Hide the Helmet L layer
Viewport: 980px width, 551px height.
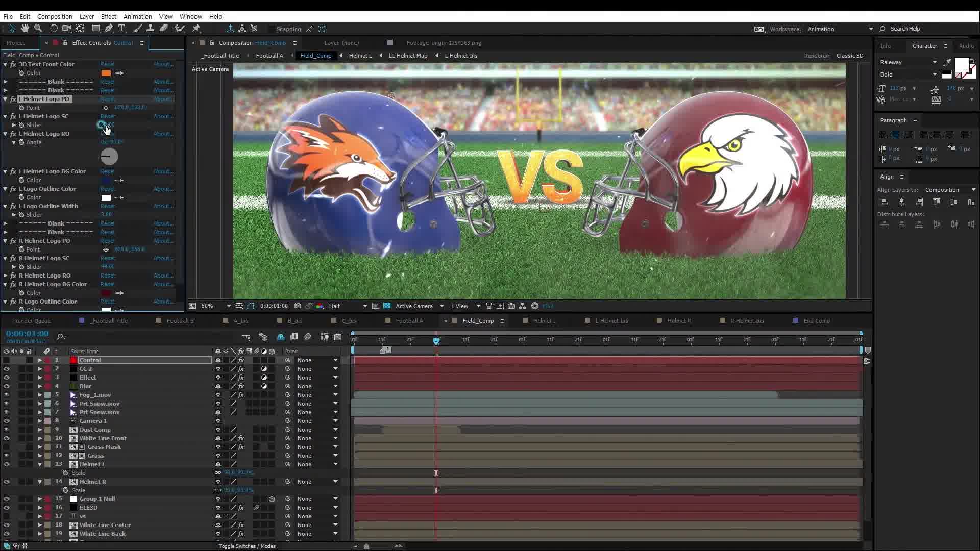point(6,464)
